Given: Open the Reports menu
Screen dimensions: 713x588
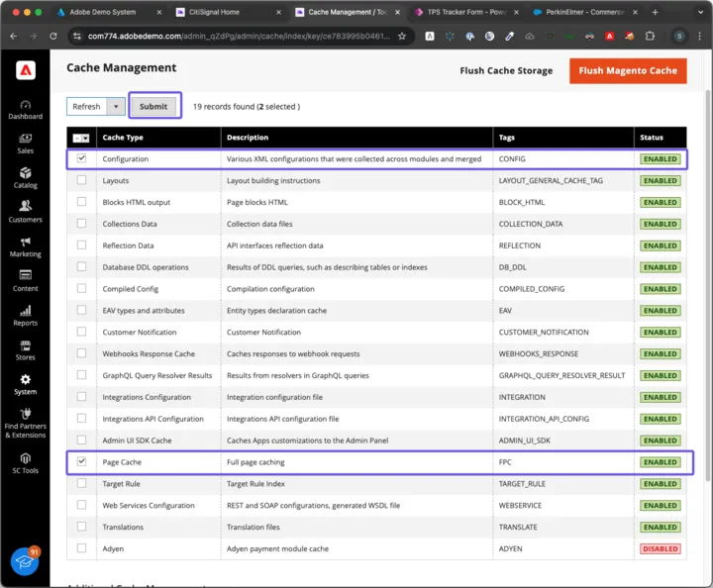Looking at the screenshot, I should tap(25, 316).
